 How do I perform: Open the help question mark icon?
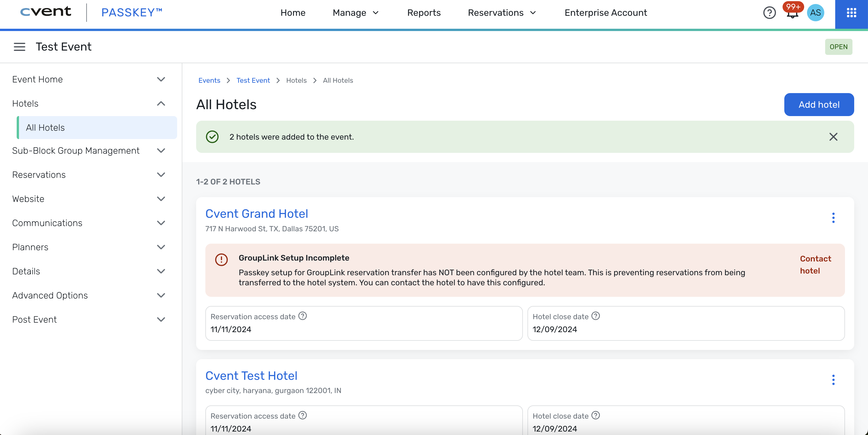tap(769, 13)
